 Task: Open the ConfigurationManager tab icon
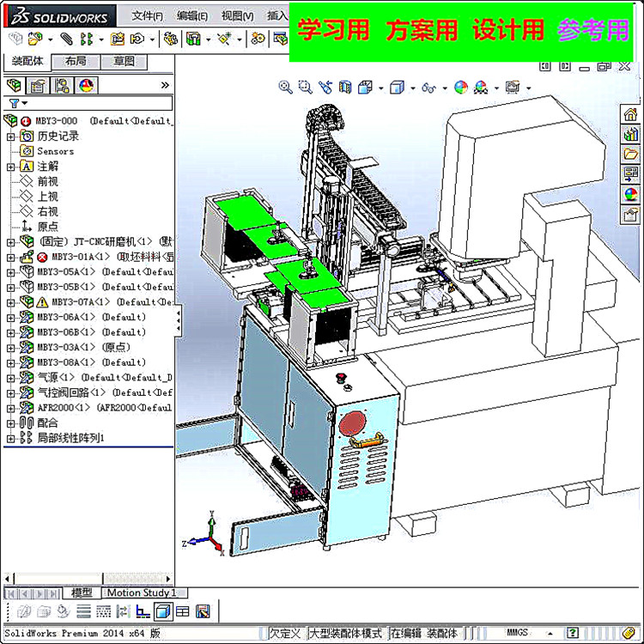coord(62,85)
